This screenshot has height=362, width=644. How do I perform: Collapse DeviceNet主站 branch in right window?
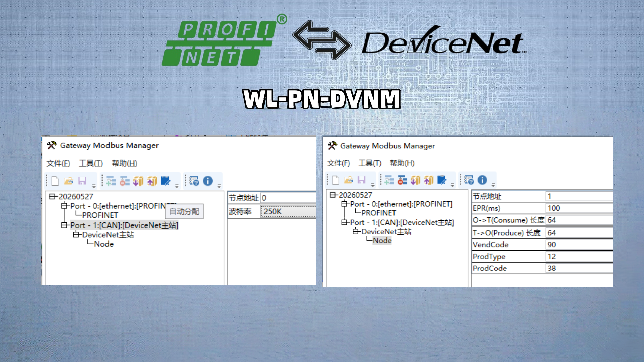(356, 231)
